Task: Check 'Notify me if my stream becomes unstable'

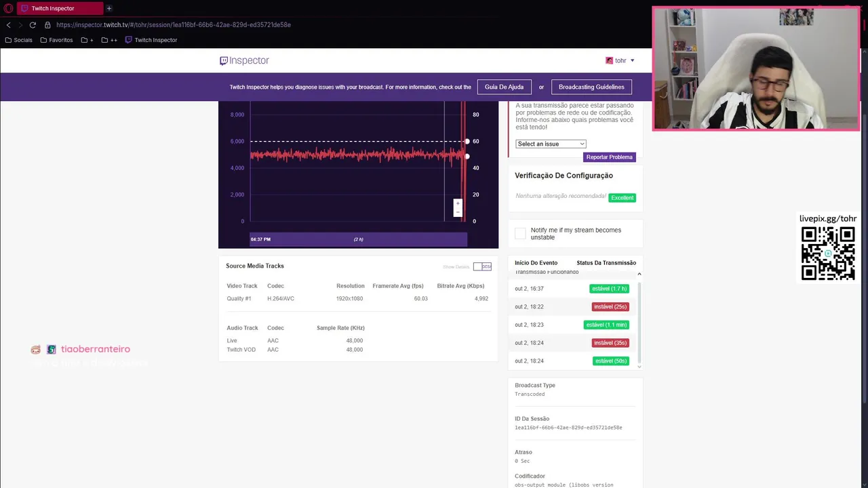Action: pyautogui.click(x=520, y=234)
